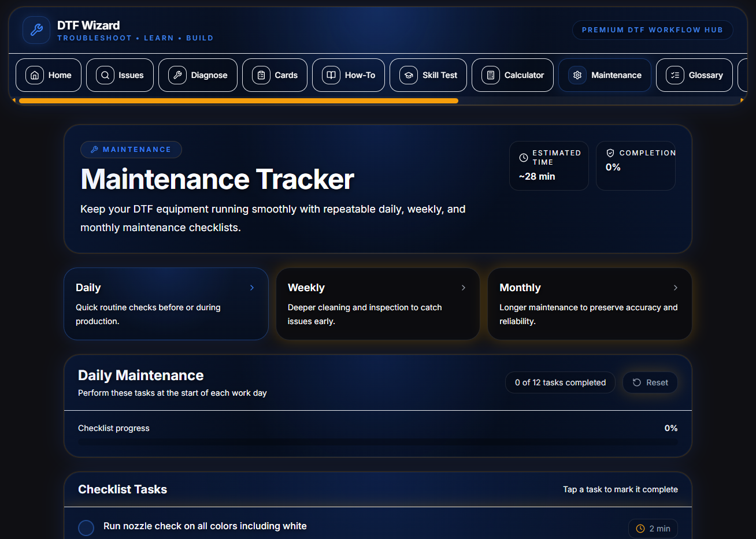The image size is (756, 539).
Task: Click the orange horizontal navigation scrollbar
Action: (x=238, y=101)
